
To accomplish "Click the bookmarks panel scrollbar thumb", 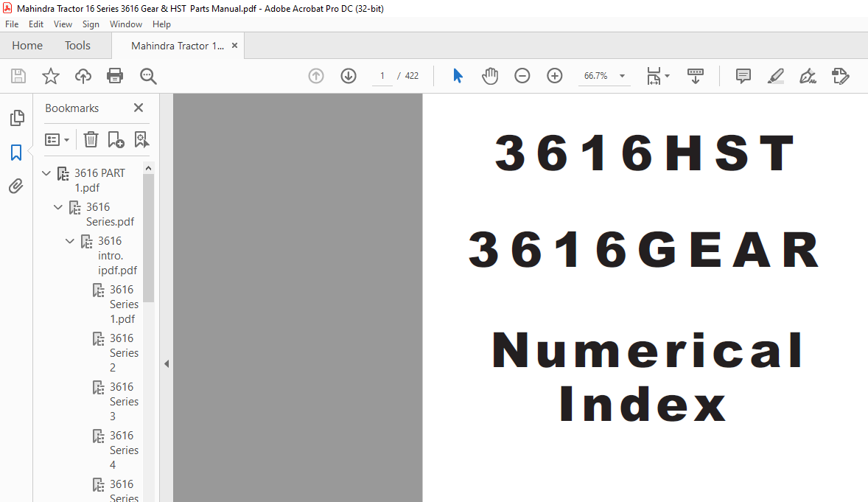I will click(x=148, y=238).
